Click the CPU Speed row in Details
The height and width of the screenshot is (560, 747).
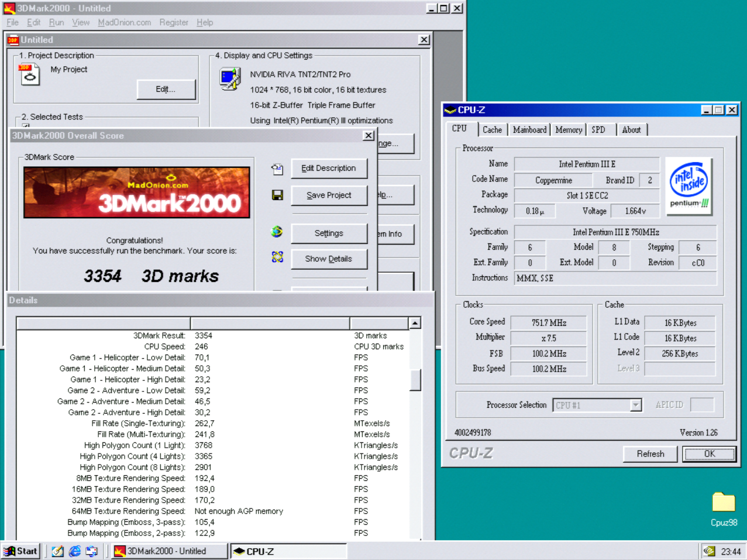[214, 346]
